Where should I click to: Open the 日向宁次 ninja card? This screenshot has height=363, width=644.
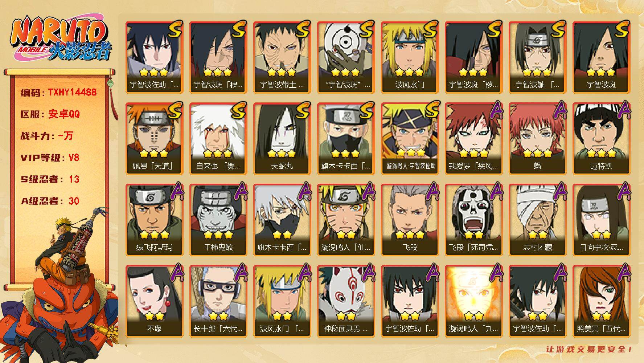[601, 220]
